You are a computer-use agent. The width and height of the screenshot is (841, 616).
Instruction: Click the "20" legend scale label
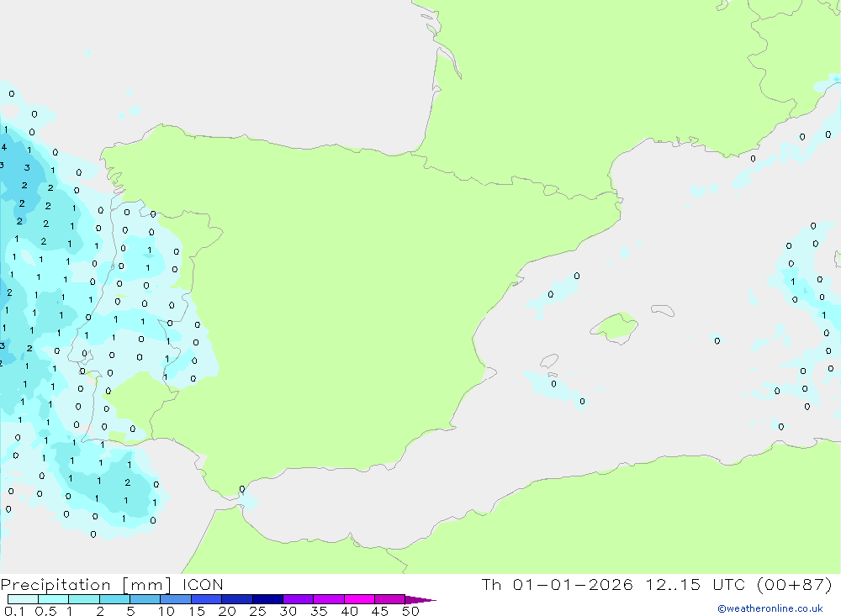point(227,611)
